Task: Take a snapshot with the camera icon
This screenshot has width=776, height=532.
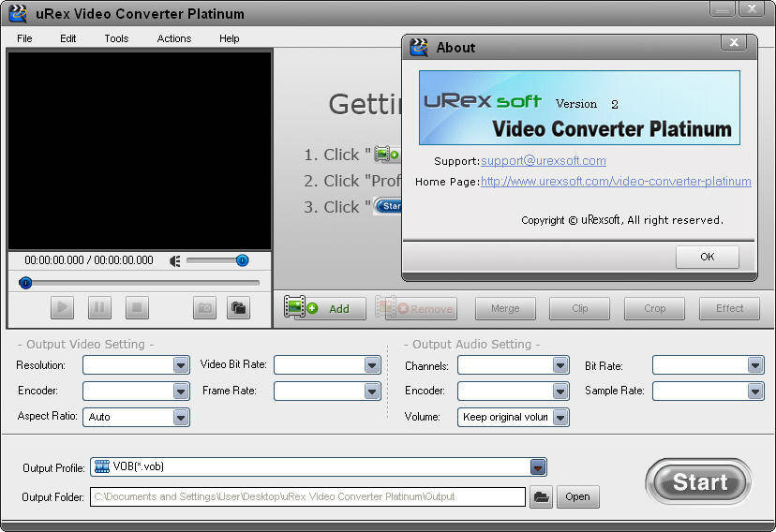Action: pos(204,307)
